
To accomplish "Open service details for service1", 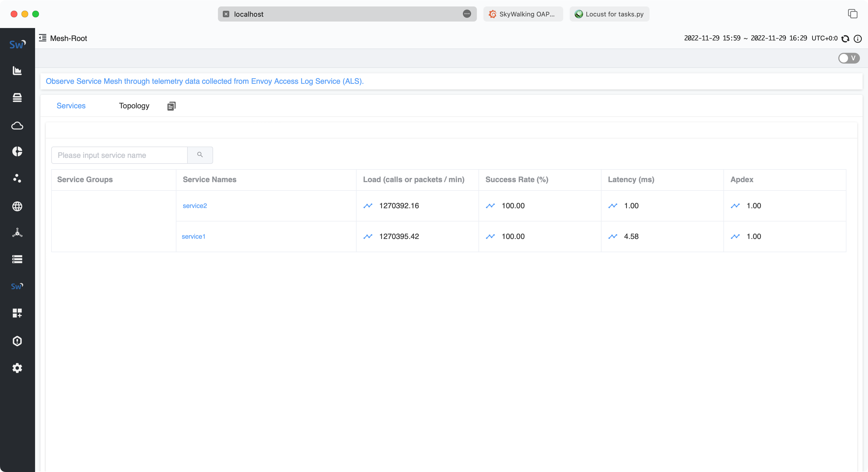I will pyautogui.click(x=194, y=236).
